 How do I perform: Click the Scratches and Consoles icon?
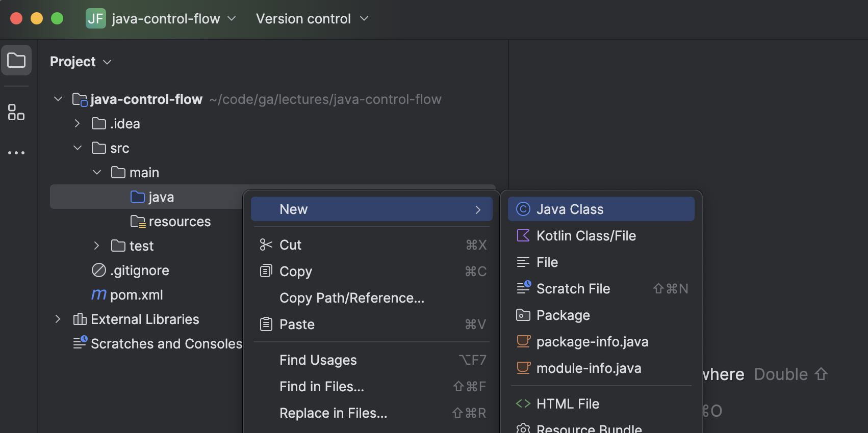(80, 343)
